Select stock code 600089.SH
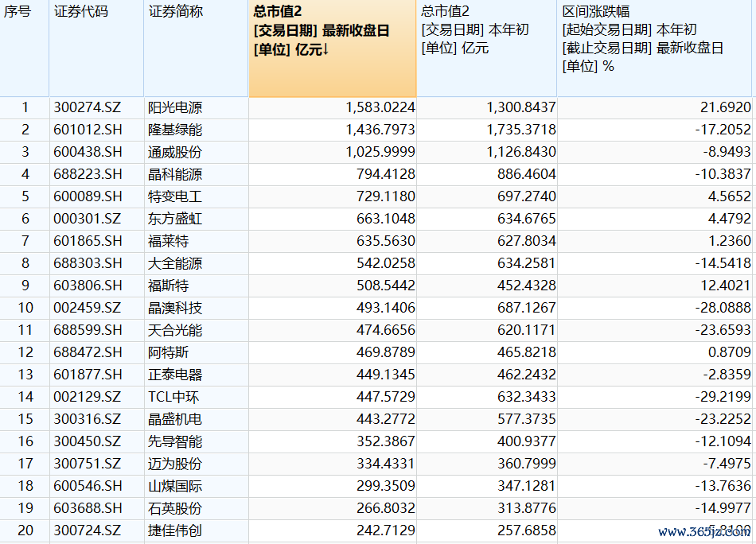Screen dimensions: 756x544 [x=88, y=196]
